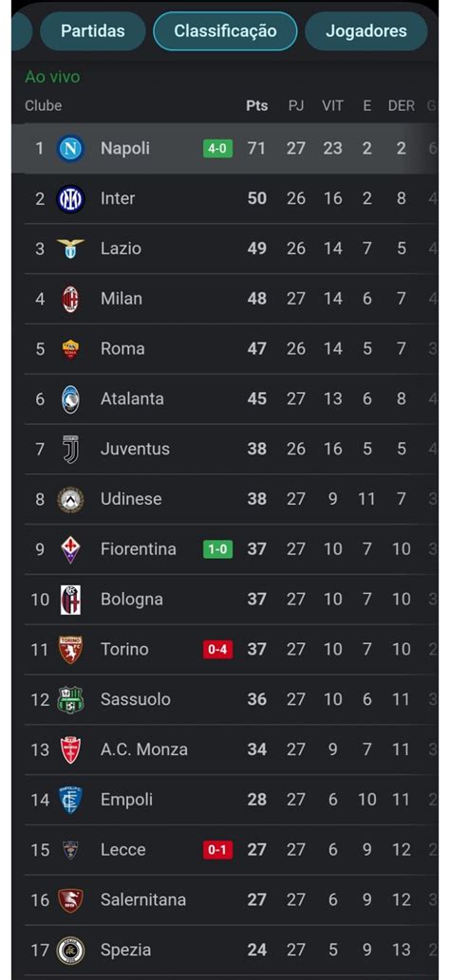This screenshot has height=980, width=450.
Task: Open the Spezia club logo
Action: pyautogui.click(x=70, y=950)
